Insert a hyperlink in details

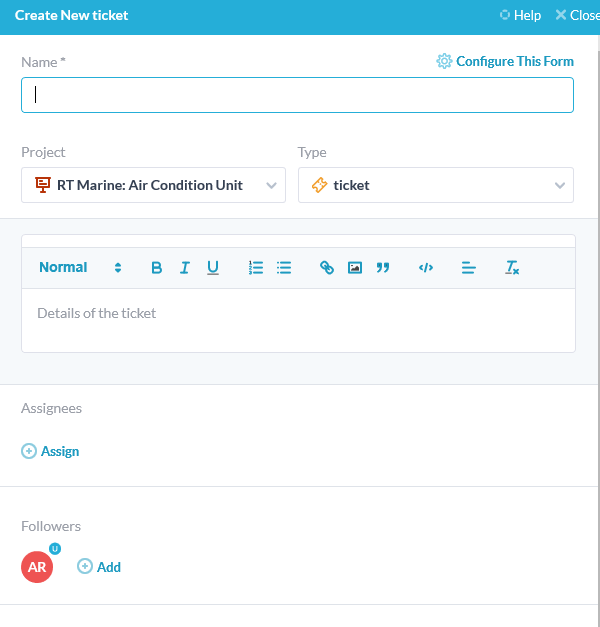pos(326,268)
